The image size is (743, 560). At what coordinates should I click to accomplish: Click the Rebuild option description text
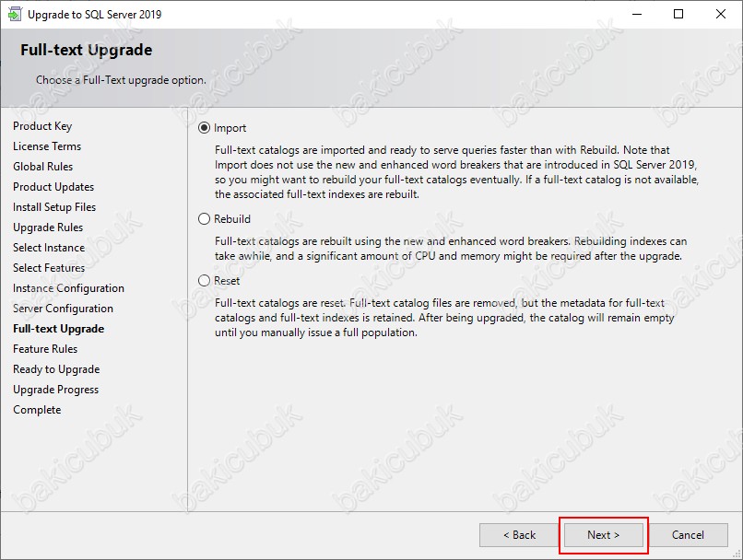click(451, 249)
